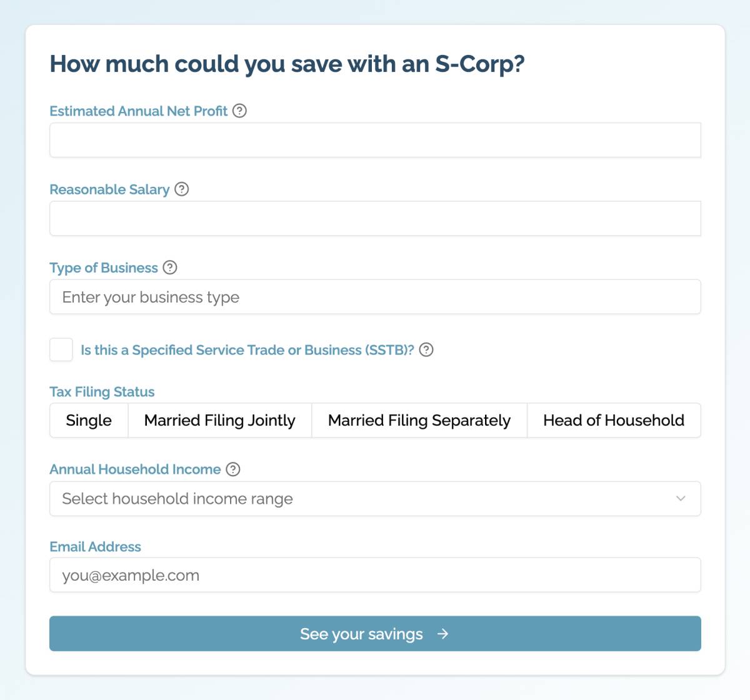750x700 pixels.
Task: Pick Head of Household filing status
Action: (614, 420)
